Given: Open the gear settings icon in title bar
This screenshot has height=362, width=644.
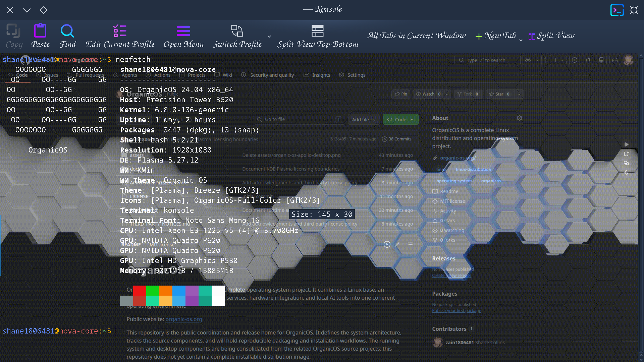Looking at the screenshot, I should pos(634,10).
